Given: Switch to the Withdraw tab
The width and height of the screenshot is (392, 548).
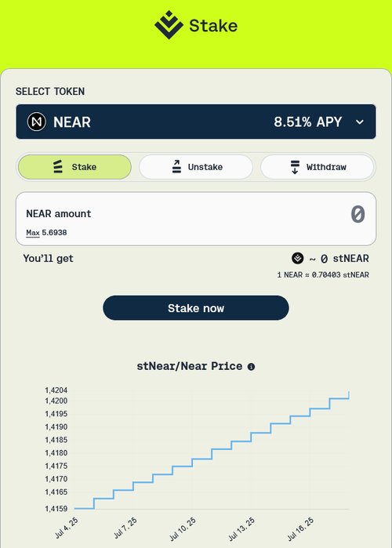Looking at the screenshot, I should tap(318, 167).
